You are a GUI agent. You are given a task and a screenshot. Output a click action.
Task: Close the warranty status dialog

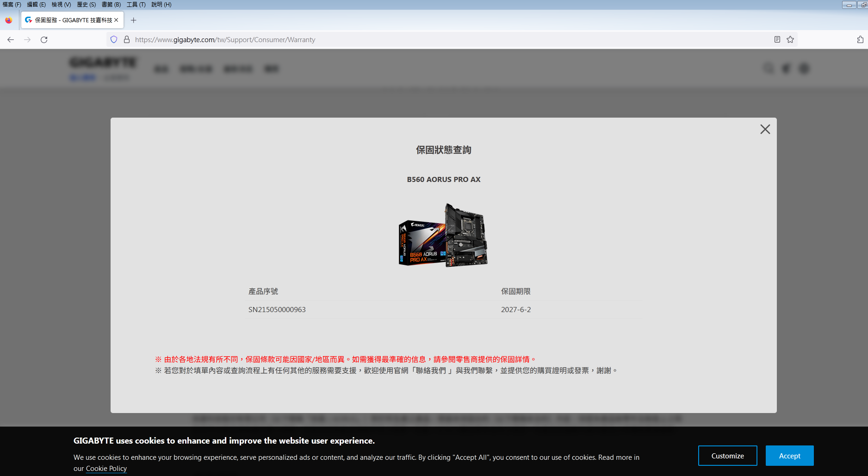pyautogui.click(x=765, y=129)
